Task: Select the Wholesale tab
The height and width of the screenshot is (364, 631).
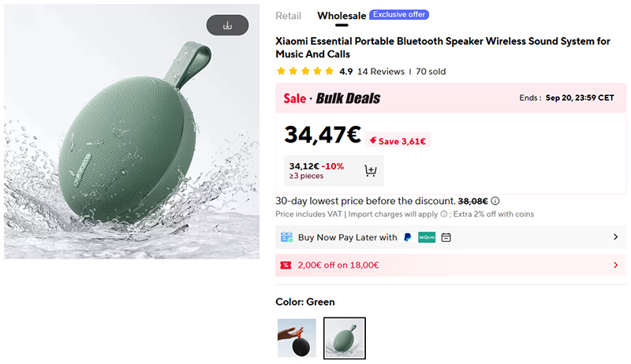Action: pyautogui.click(x=342, y=16)
